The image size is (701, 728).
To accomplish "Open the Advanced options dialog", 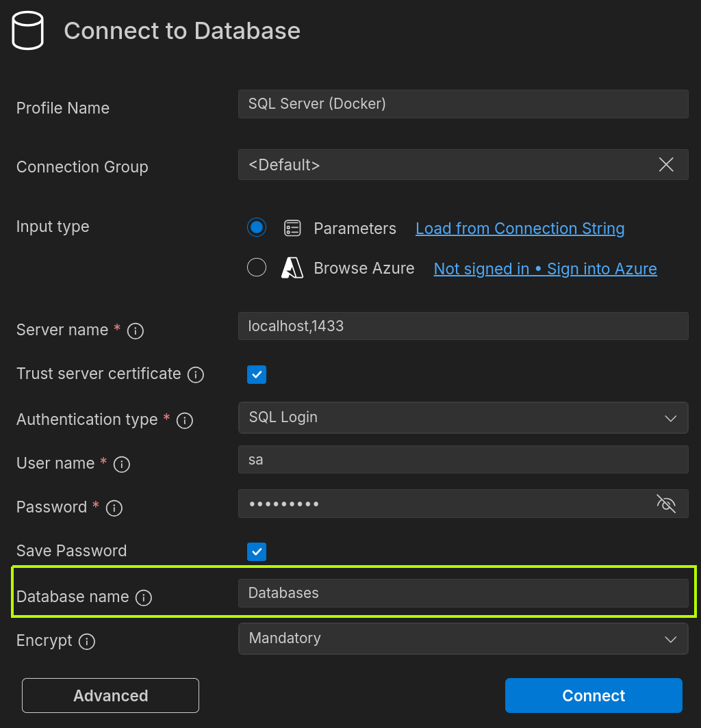I will (110, 695).
